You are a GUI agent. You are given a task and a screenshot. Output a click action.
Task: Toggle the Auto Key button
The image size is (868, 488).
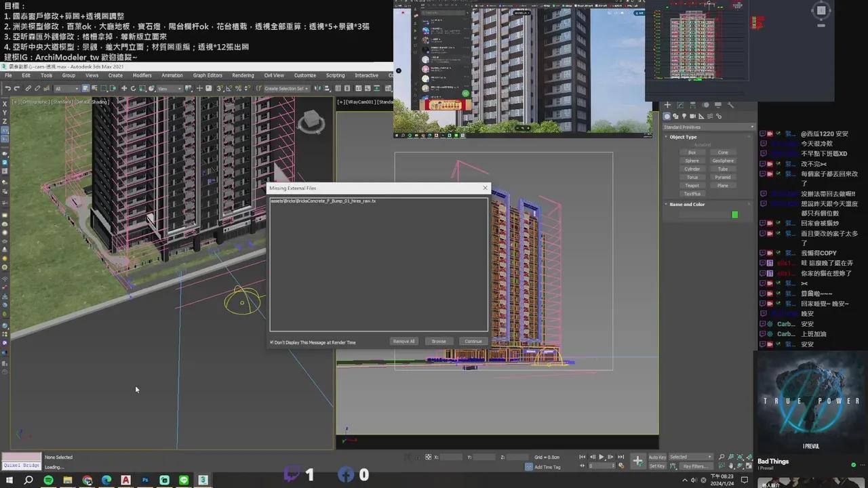657,457
